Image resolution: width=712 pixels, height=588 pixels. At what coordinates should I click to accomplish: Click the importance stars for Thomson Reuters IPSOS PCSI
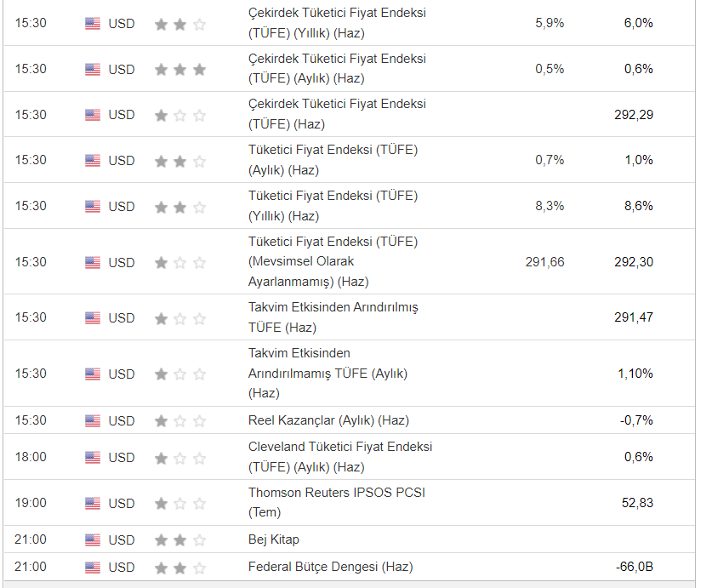click(180, 503)
